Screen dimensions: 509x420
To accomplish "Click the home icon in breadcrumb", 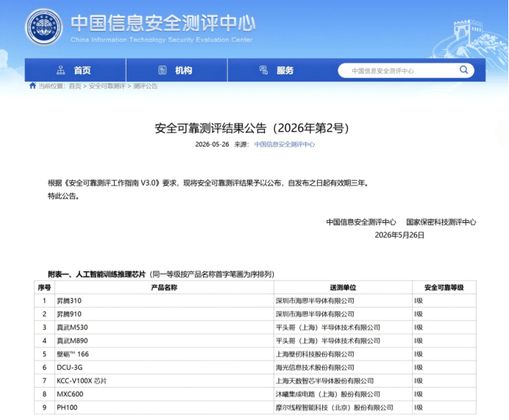I will coord(32,85).
